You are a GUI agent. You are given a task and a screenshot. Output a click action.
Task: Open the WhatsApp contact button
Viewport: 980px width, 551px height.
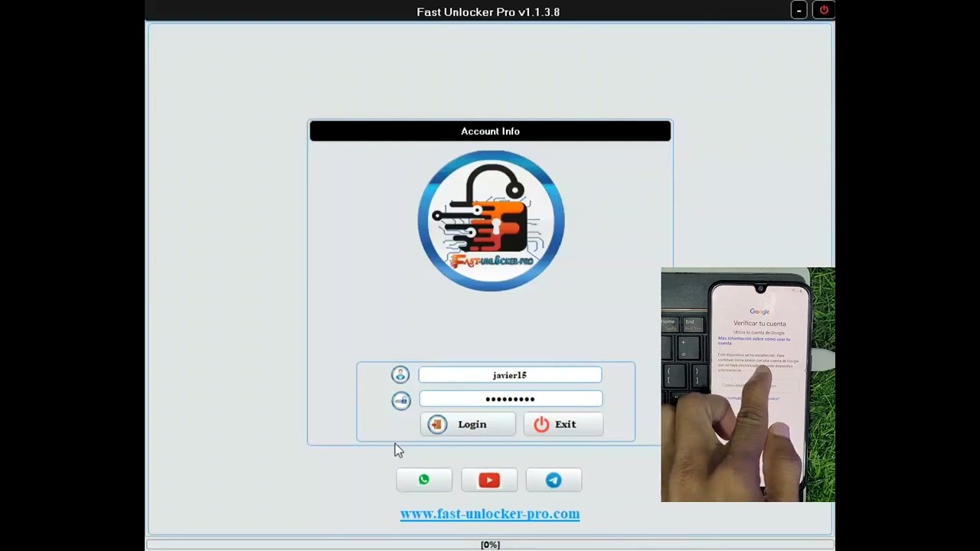coord(424,480)
